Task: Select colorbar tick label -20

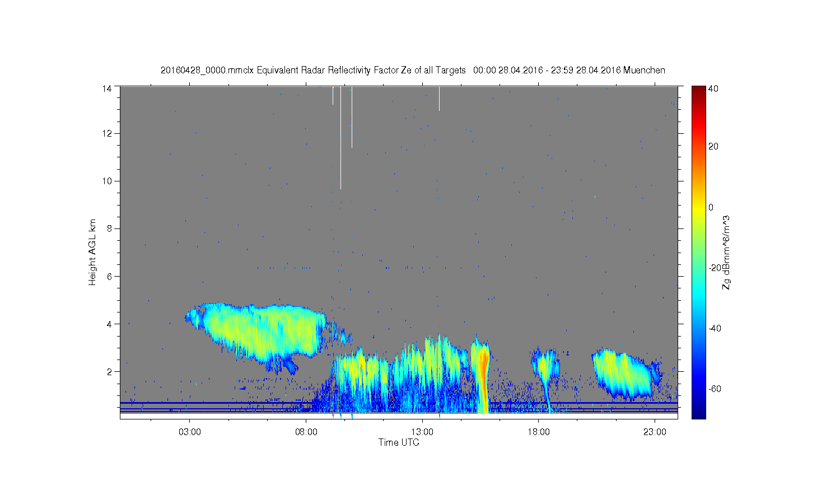Action: point(715,268)
